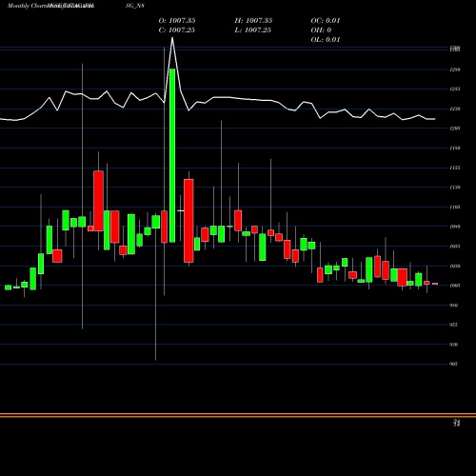The image size is (476, 476).
Task: Click the Monthly Chart title label
Action: pyautogui.click(x=27, y=6)
